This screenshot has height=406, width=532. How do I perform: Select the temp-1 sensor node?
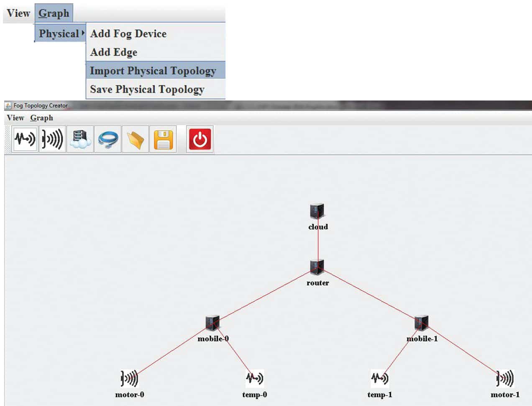(x=379, y=378)
